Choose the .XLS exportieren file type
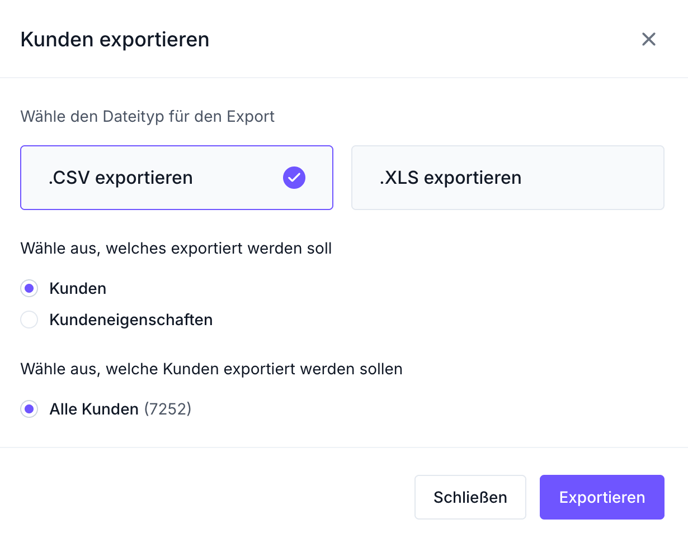This screenshot has height=543, width=688. tap(508, 178)
